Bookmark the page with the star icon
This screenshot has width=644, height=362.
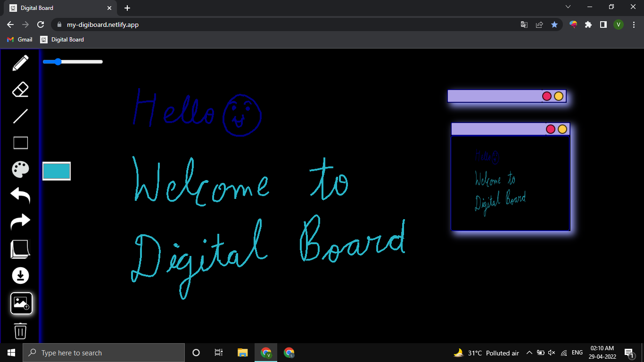tap(554, 25)
